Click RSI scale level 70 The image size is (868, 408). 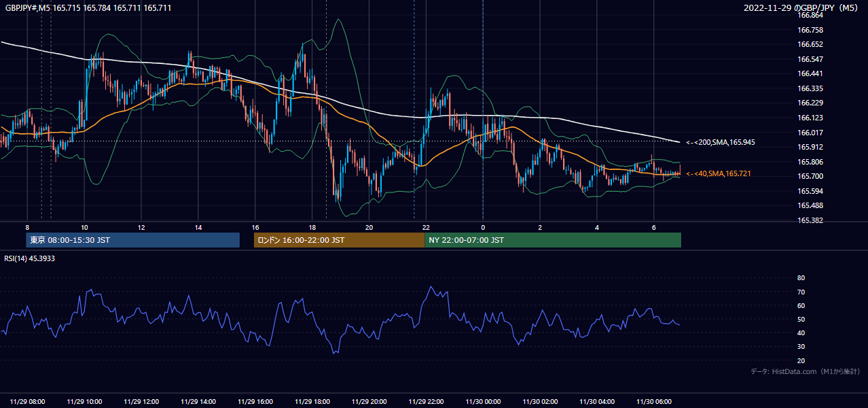click(x=801, y=292)
